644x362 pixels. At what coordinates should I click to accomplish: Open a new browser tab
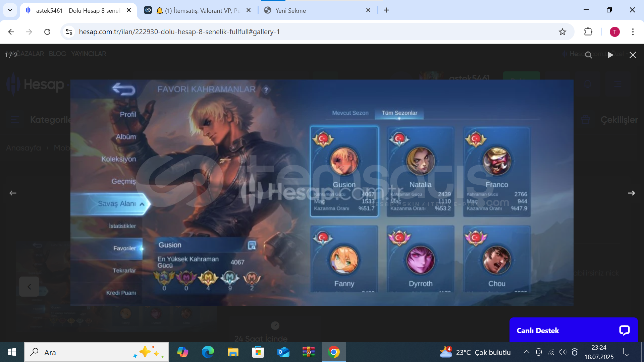(x=386, y=10)
